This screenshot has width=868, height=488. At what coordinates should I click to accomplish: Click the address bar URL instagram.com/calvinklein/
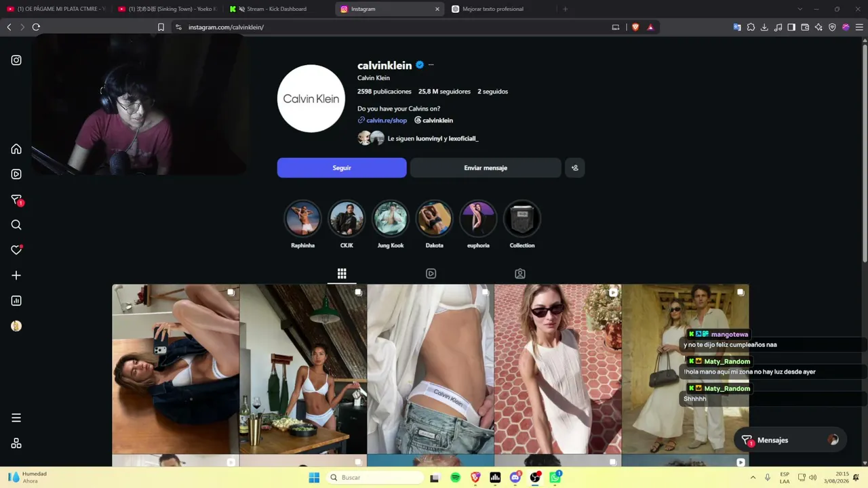[226, 27]
